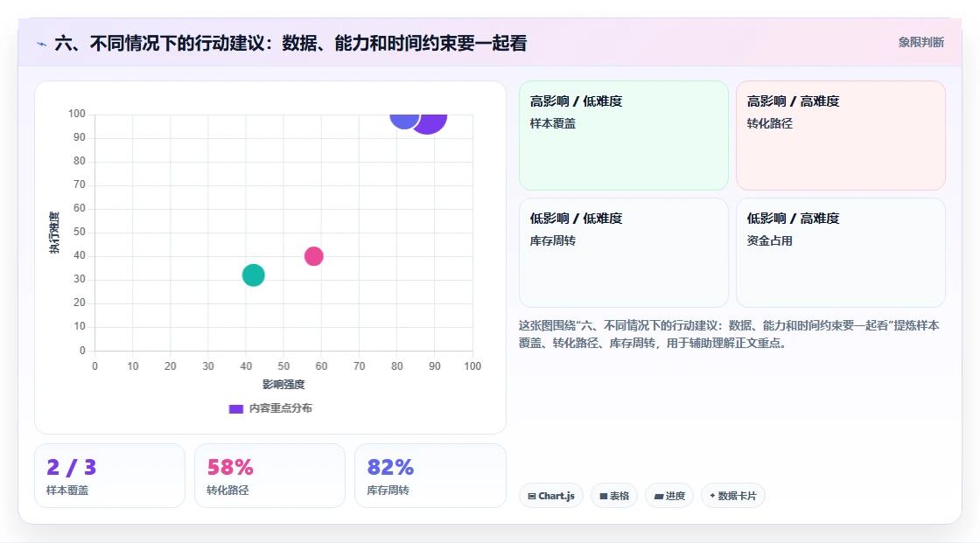
Task: Click the blue bubble near the top edge
Action: click(403, 121)
